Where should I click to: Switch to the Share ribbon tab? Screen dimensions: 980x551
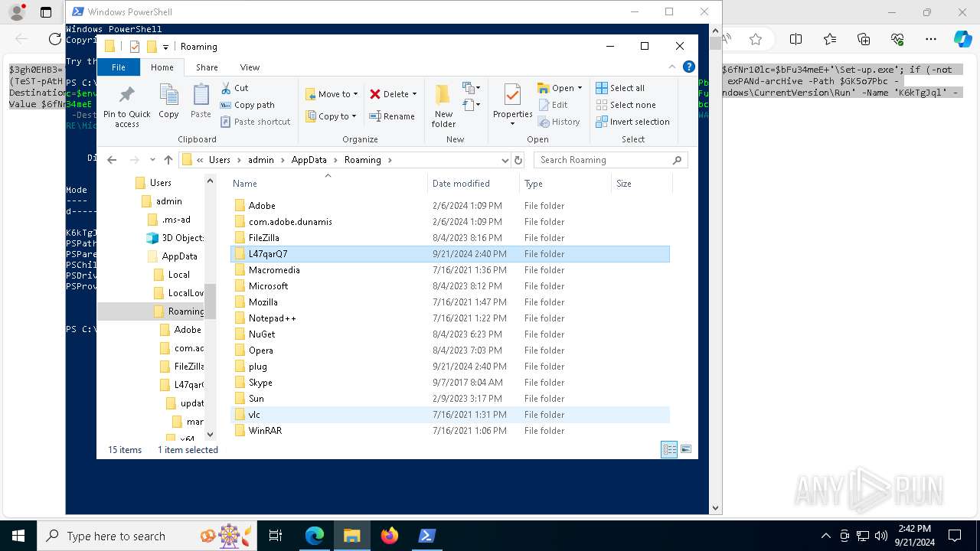point(207,67)
